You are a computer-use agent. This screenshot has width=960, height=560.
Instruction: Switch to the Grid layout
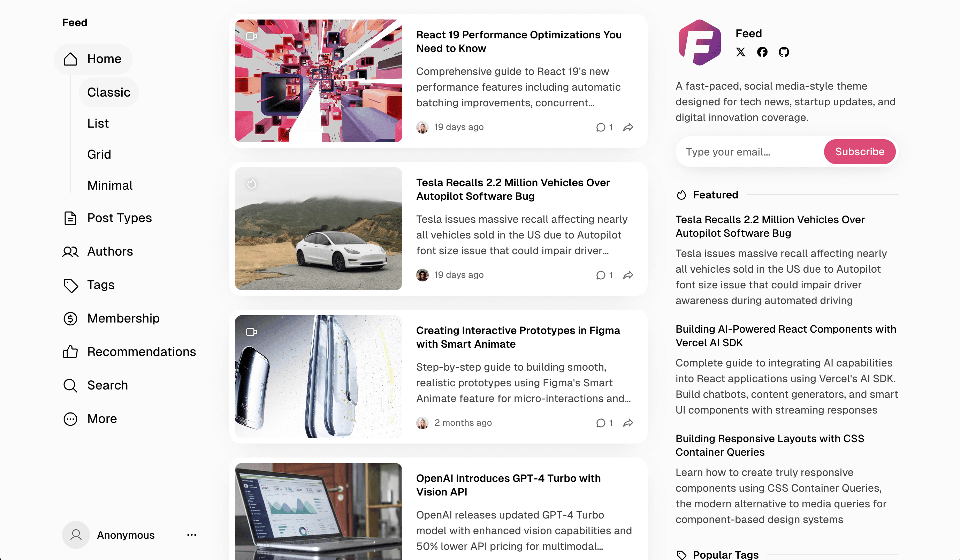(x=99, y=154)
